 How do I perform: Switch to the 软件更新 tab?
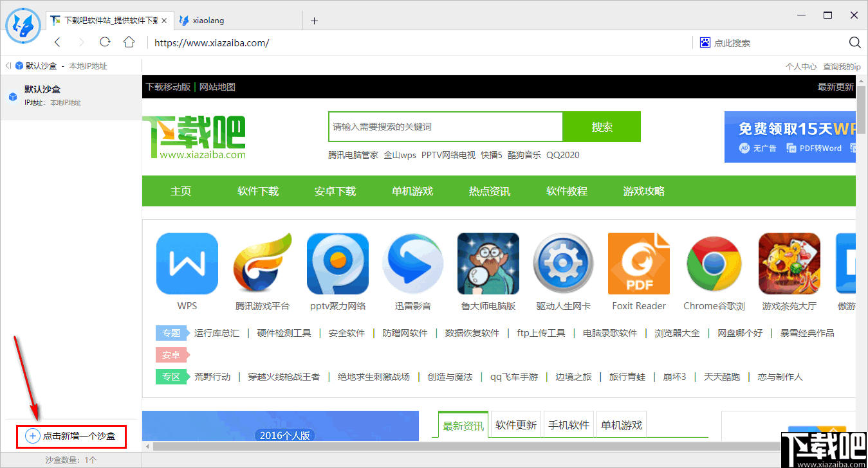coord(515,424)
